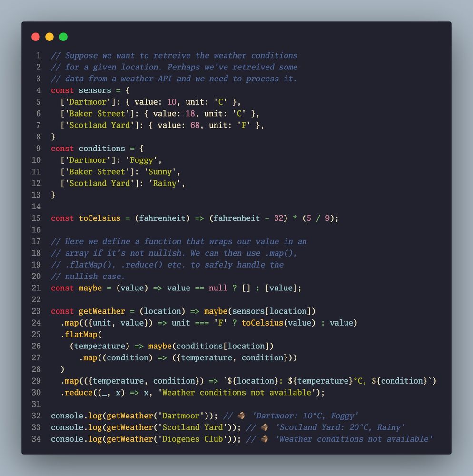Click line number 1 in the gutter
The height and width of the screenshot is (476, 473).
pos(38,55)
